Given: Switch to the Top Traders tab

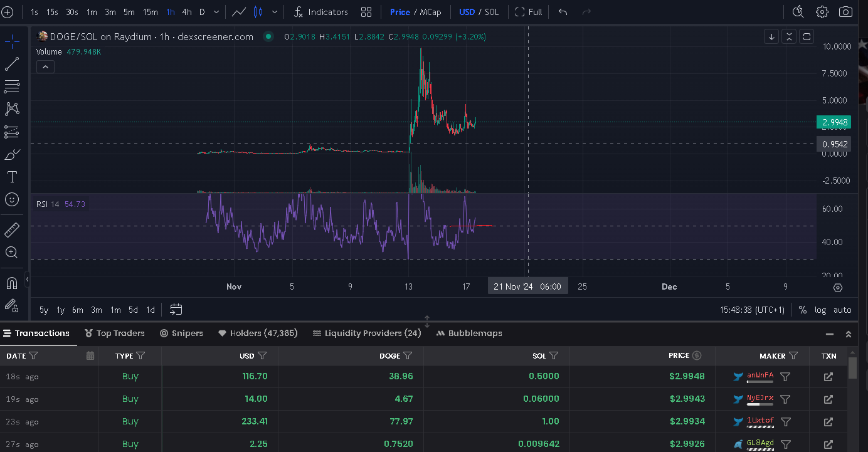Looking at the screenshot, I should (x=115, y=333).
